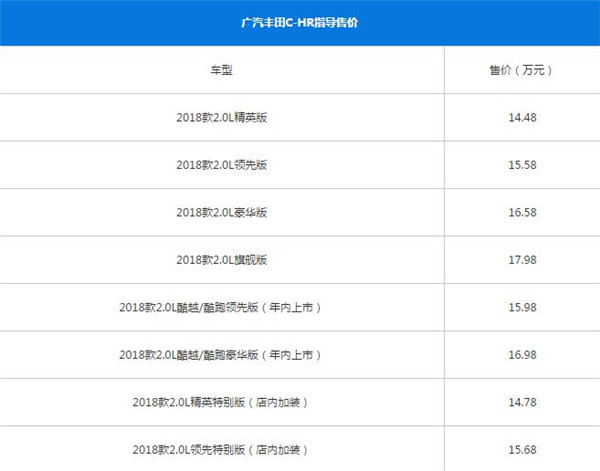Screen dimensions: 600x471
Task: Select 2018款2.0L酷越/酷跑领先版（年内上市）
Action: click(220, 307)
